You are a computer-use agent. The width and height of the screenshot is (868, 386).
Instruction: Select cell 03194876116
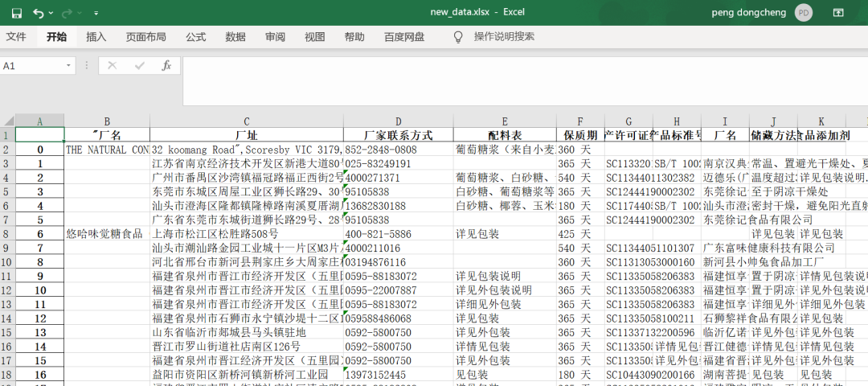tap(398, 262)
